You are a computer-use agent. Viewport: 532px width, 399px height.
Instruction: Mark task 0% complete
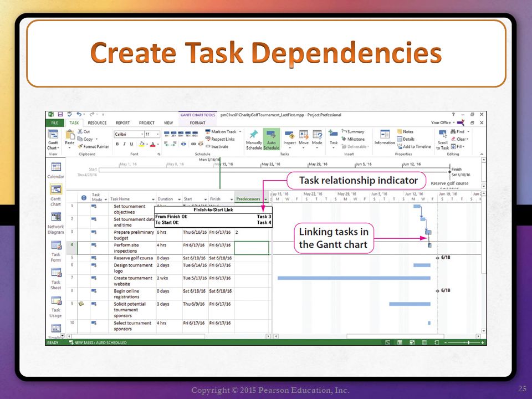click(x=167, y=134)
